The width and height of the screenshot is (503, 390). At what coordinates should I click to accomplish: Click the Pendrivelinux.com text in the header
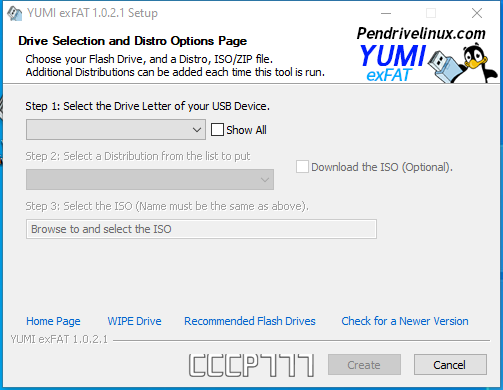pyautogui.click(x=421, y=33)
